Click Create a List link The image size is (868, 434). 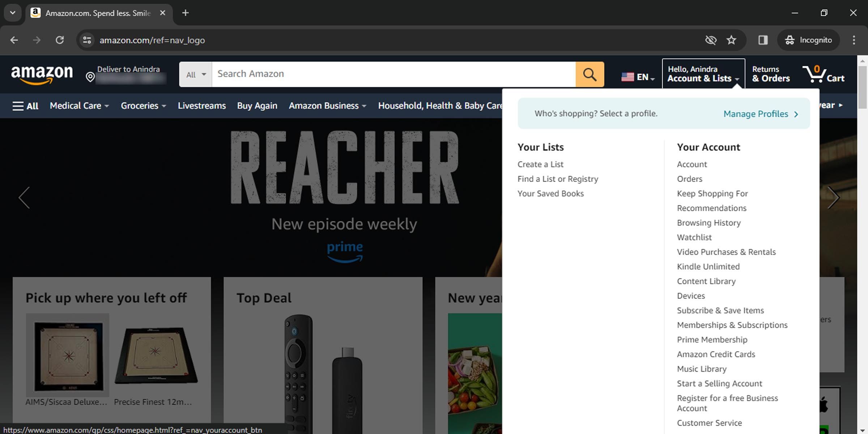(540, 164)
